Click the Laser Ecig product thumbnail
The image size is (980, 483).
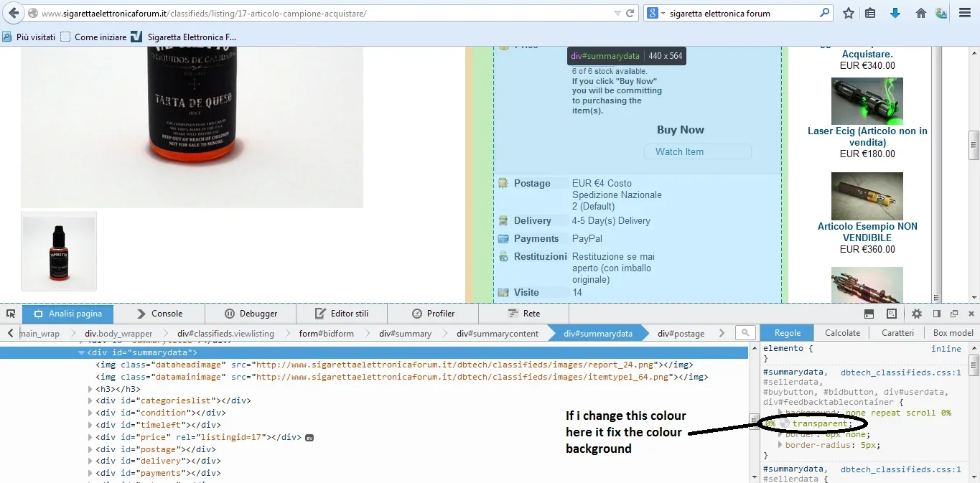[867, 101]
